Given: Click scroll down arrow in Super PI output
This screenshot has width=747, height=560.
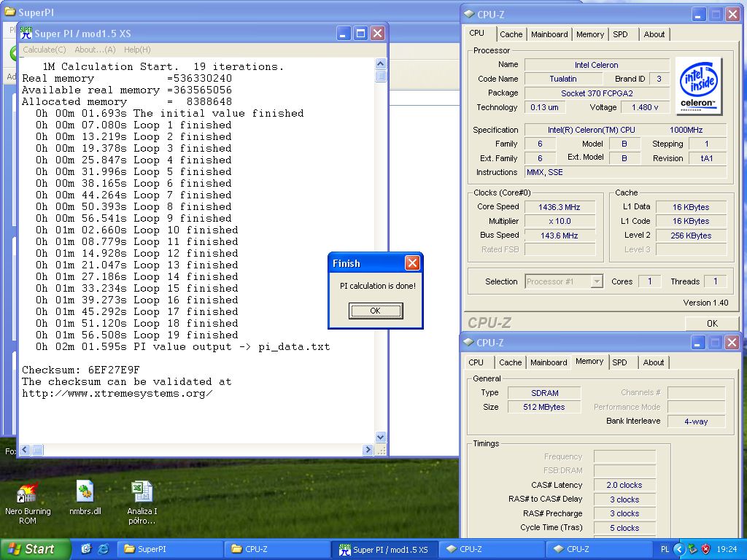Looking at the screenshot, I should pos(380,437).
